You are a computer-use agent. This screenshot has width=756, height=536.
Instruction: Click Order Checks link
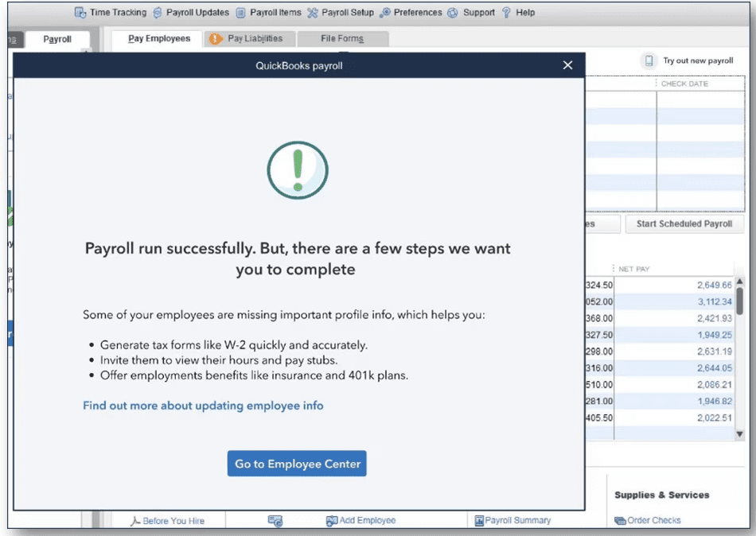pos(654,521)
